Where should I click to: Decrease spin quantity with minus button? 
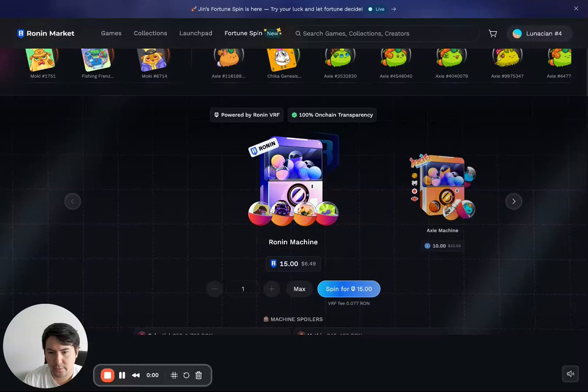click(214, 289)
